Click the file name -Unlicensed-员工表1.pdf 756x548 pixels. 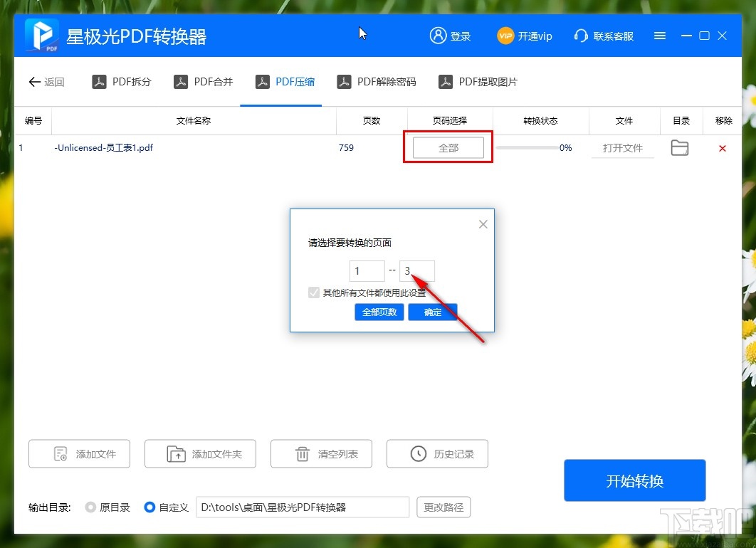pos(104,147)
